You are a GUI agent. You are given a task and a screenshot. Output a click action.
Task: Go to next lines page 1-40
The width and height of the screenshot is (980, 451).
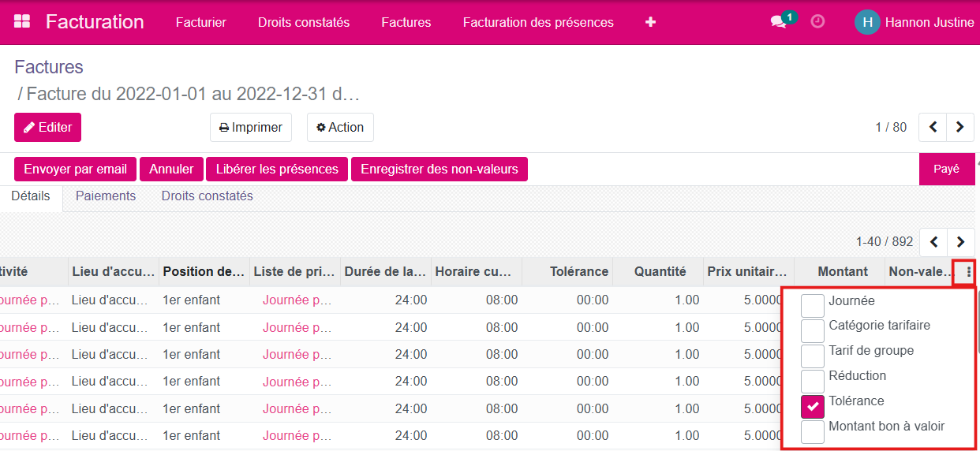click(x=960, y=241)
